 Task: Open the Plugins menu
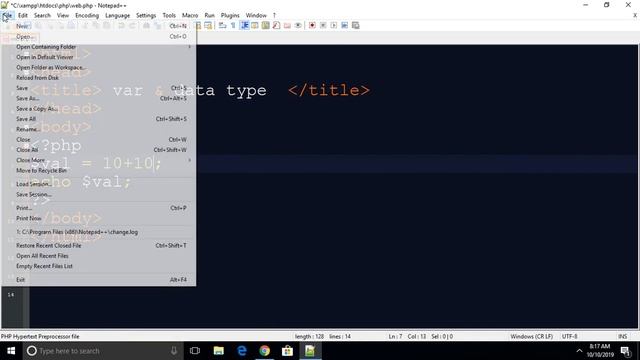click(230, 15)
